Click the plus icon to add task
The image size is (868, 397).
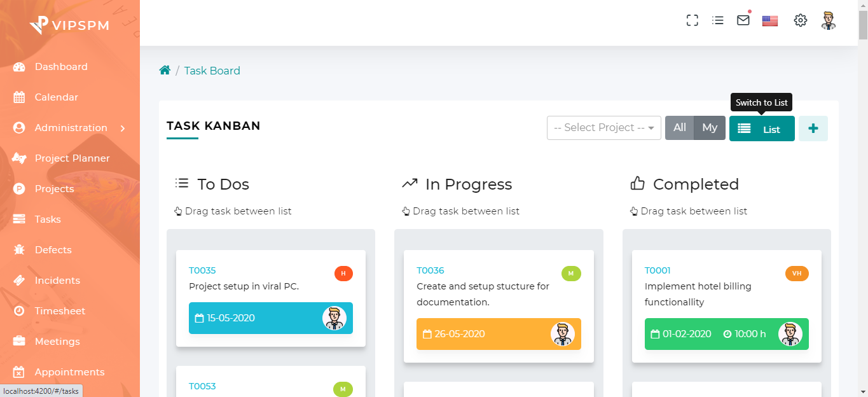813,129
